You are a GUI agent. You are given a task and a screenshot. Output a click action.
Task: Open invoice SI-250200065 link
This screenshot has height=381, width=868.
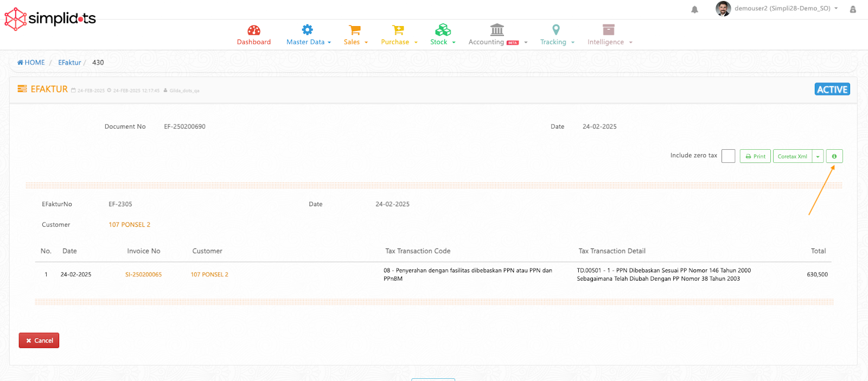click(x=143, y=275)
